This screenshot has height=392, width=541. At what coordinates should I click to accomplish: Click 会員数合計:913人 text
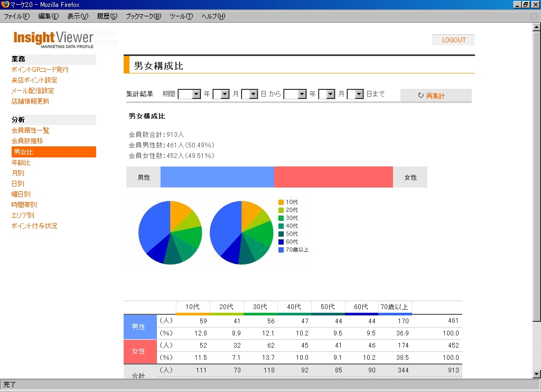pos(156,134)
